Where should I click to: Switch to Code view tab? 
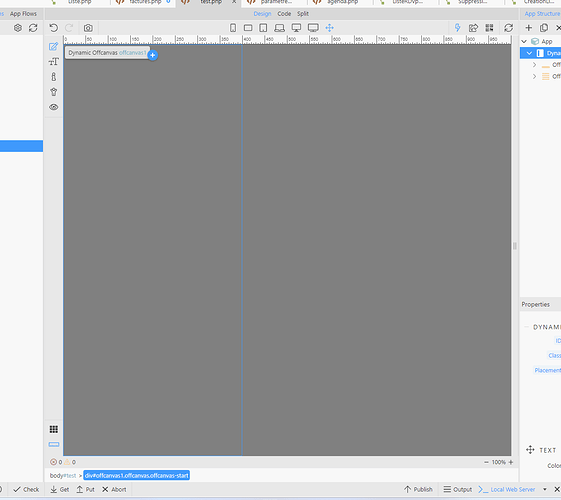284,14
